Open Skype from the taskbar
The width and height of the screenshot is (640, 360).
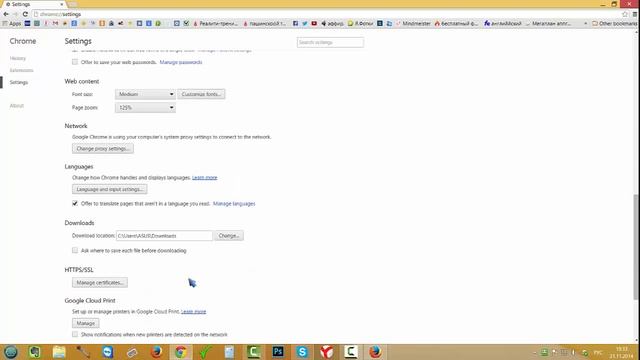coord(302,352)
